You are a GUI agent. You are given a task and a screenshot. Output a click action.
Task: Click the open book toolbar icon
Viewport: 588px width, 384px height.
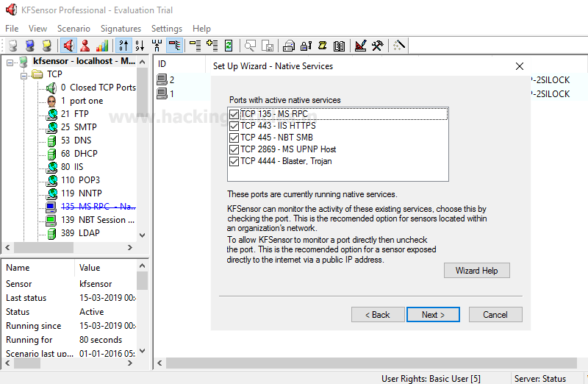coord(339,46)
